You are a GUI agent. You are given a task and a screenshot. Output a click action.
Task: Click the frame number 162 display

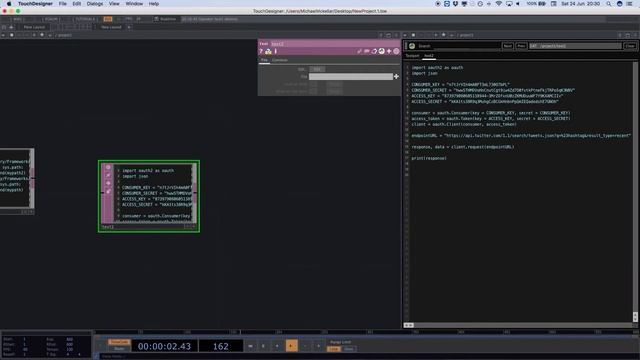(x=221, y=346)
